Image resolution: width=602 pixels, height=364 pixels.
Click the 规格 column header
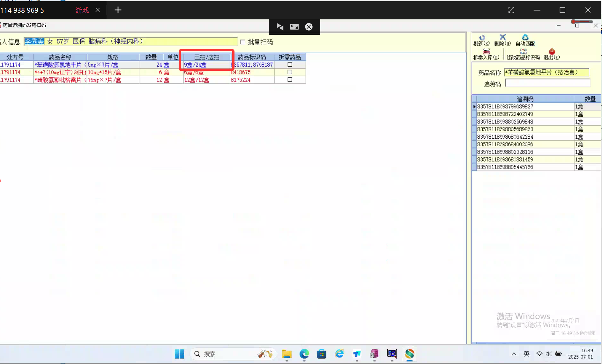point(113,57)
